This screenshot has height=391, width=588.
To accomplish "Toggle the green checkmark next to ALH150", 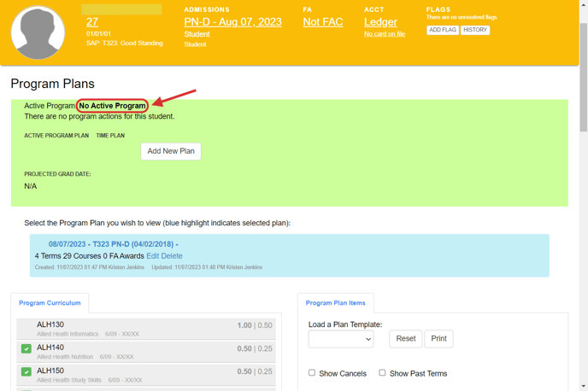I will [26, 372].
